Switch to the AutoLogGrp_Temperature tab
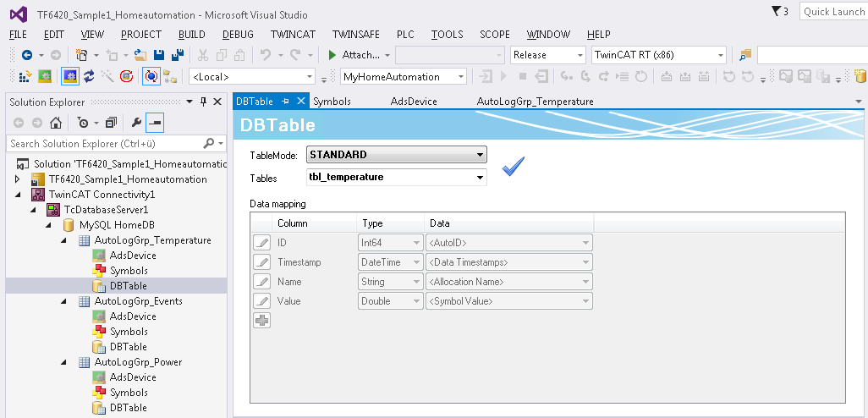Image resolution: width=868 pixels, height=418 pixels. [535, 102]
